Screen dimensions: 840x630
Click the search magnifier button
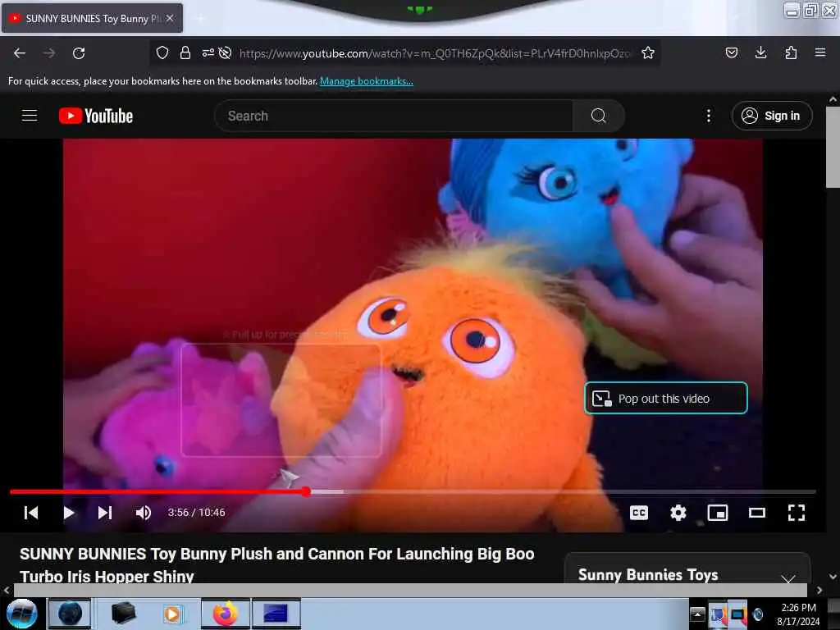598,116
